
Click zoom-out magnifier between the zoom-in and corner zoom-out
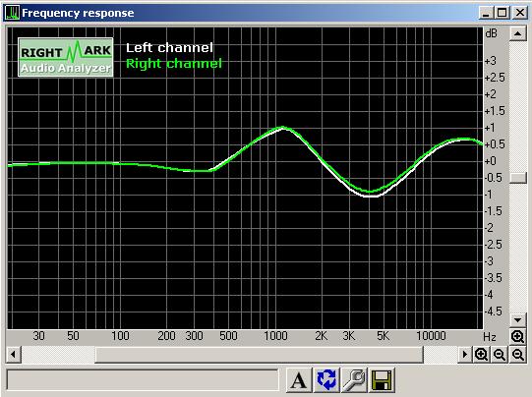pos(500,355)
